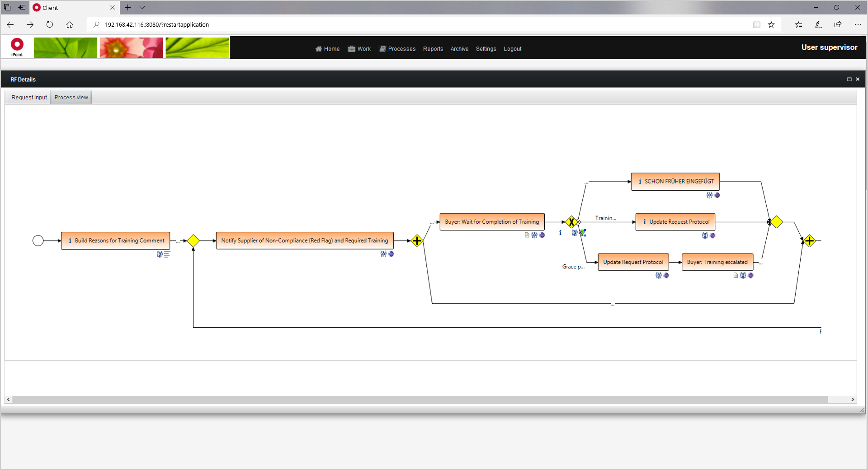Click the 'Trainin...' connector label
The image size is (868, 470).
606,218
